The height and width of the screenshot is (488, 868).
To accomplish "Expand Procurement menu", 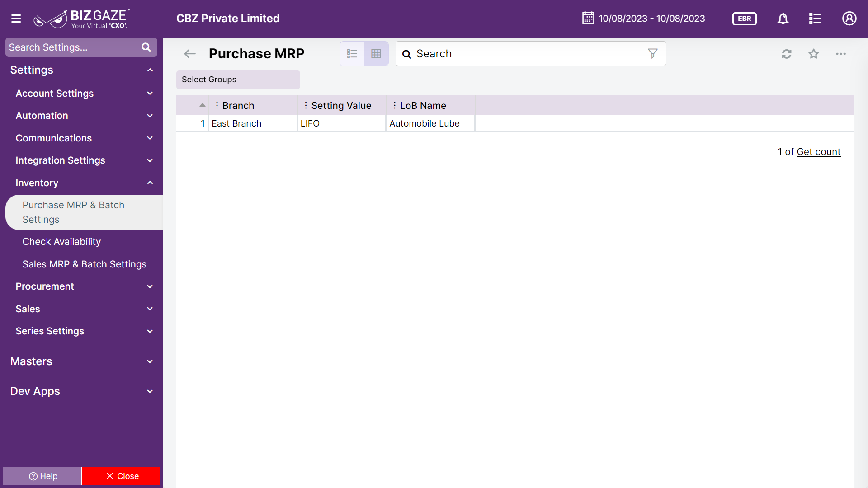I will [x=150, y=286].
